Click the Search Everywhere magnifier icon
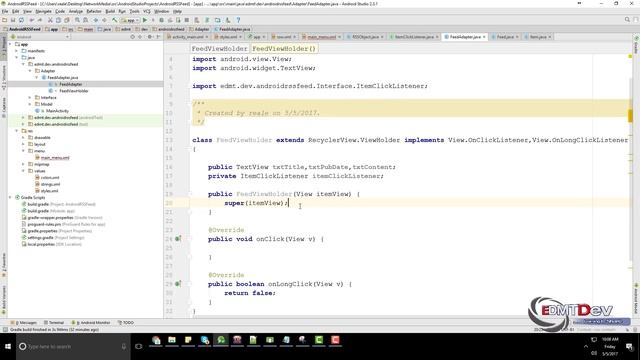 click(627, 20)
